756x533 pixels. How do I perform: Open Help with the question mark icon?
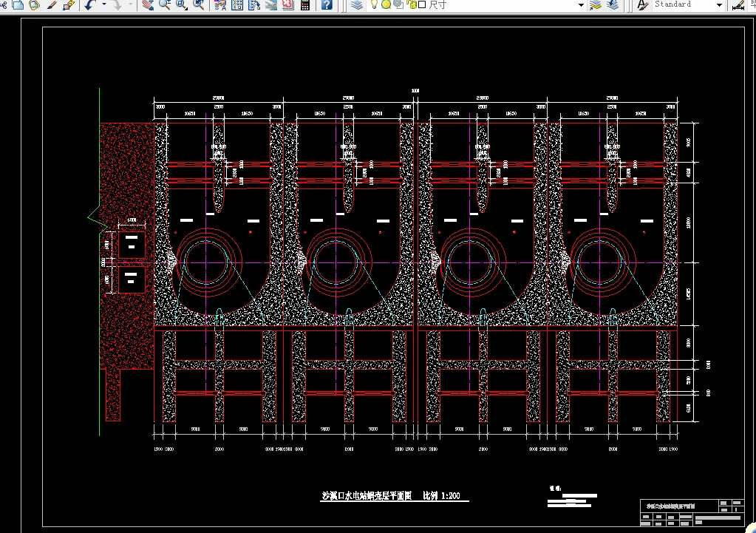click(327, 5)
